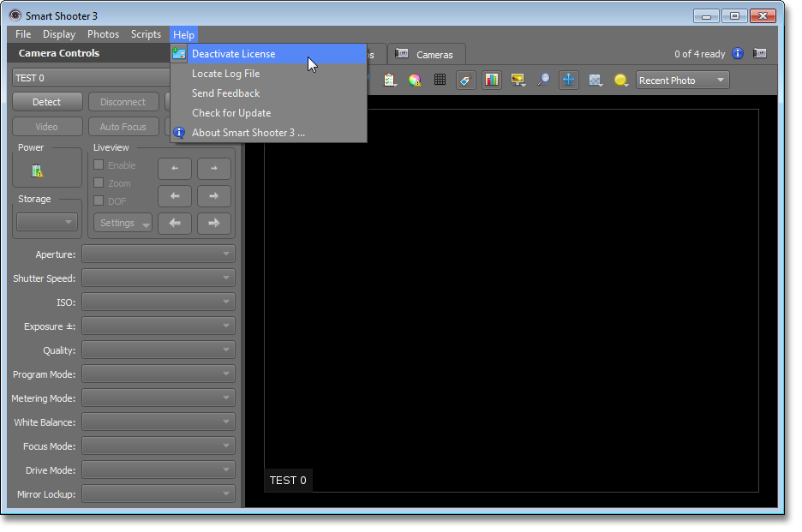Image resolution: width=802 pixels, height=532 pixels.
Task: Click the color wheel warning icon
Action: [x=415, y=80]
